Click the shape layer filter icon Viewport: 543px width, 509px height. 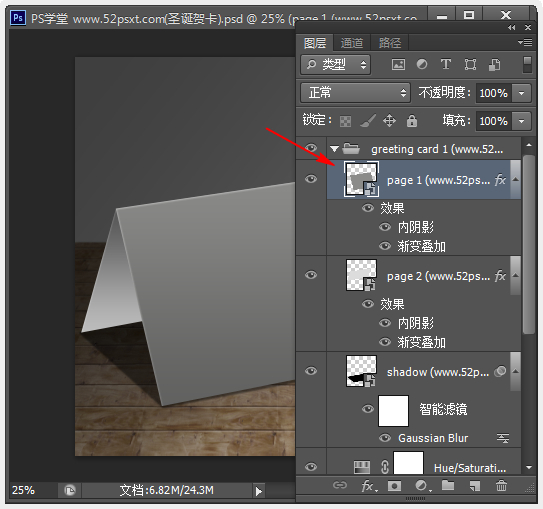pyautogui.click(x=470, y=64)
